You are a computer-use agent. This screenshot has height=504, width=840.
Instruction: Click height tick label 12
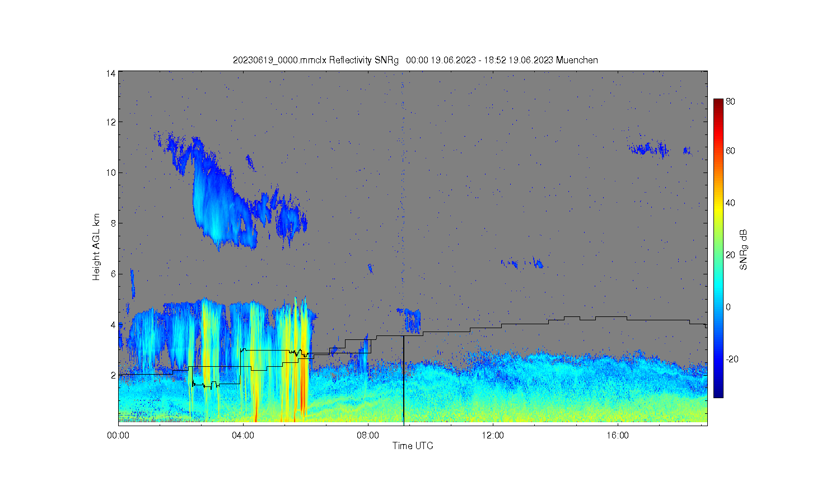point(111,122)
